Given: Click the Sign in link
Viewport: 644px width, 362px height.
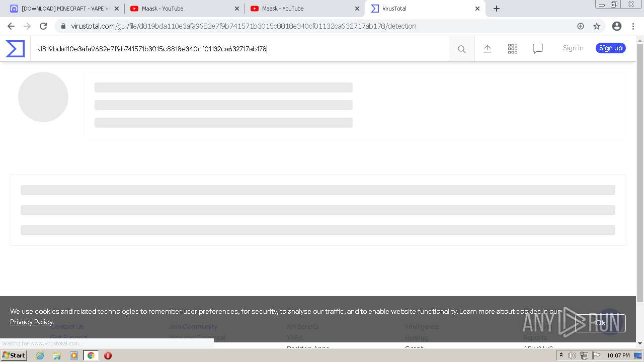Looking at the screenshot, I should (x=573, y=48).
